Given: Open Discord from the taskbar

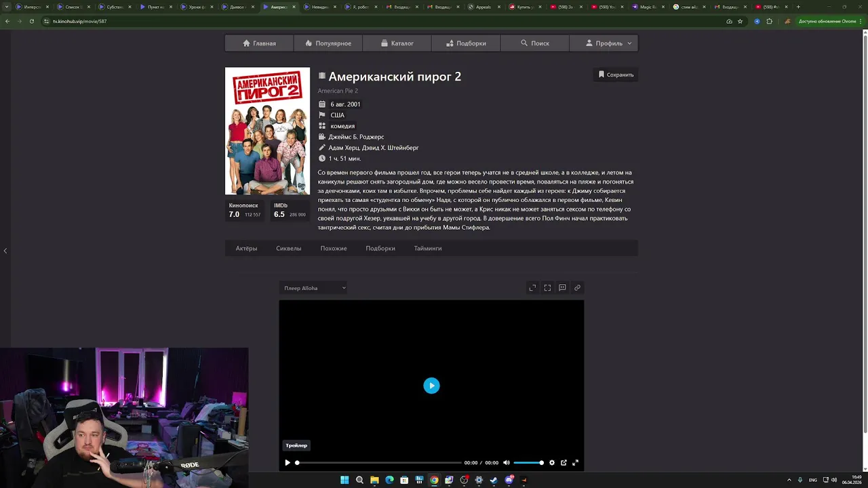Looking at the screenshot, I should (x=509, y=480).
